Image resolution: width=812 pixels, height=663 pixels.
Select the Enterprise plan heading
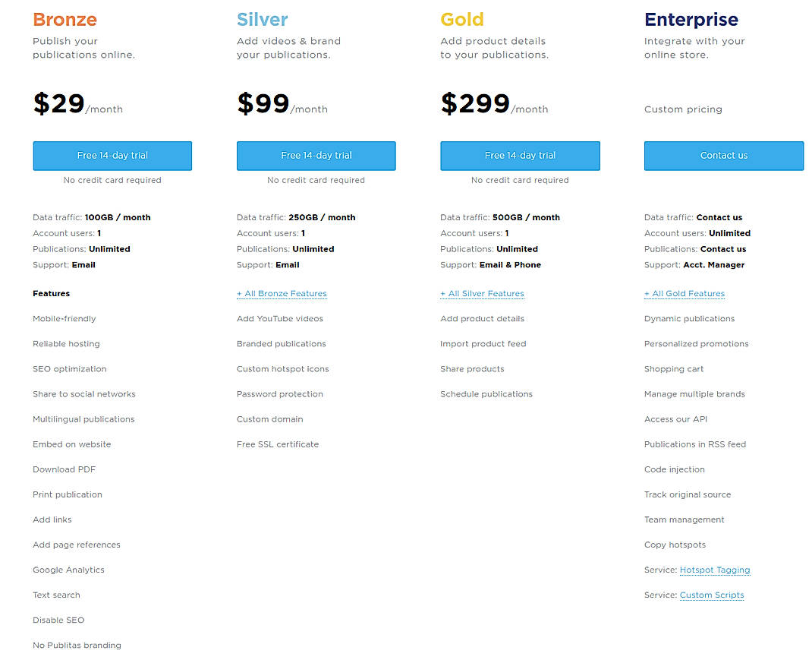click(x=691, y=19)
